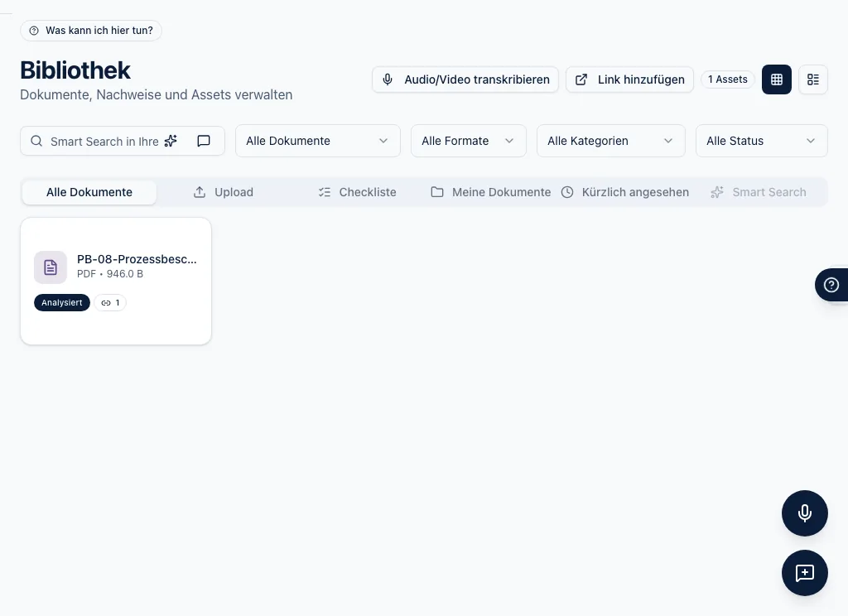Switch to list view layout

point(813,79)
